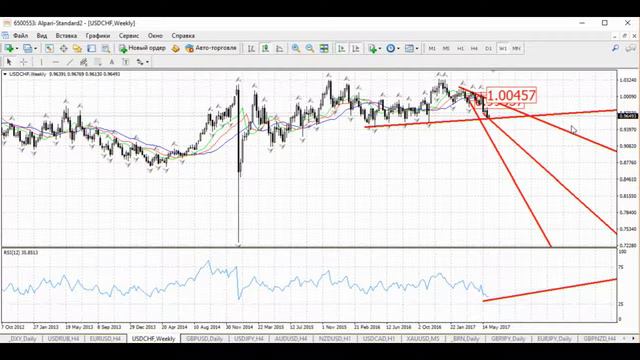Open the Окно menu
Screen dimensions: 640x360
(x=155, y=36)
